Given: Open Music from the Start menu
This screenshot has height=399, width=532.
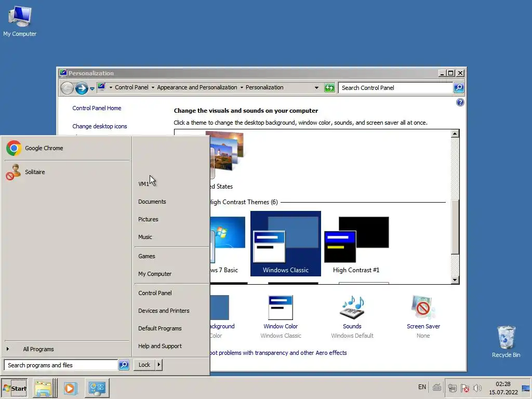Looking at the screenshot, I should pos(171,237).
